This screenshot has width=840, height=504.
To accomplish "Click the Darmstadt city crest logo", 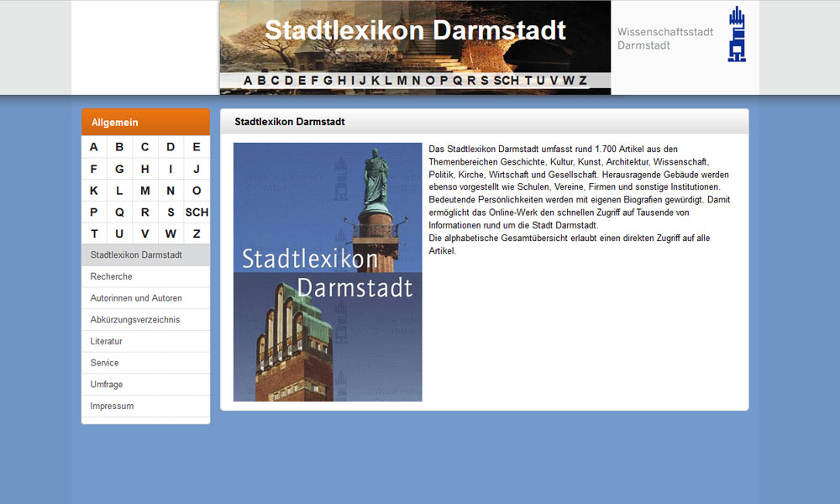I will point(737,34).
